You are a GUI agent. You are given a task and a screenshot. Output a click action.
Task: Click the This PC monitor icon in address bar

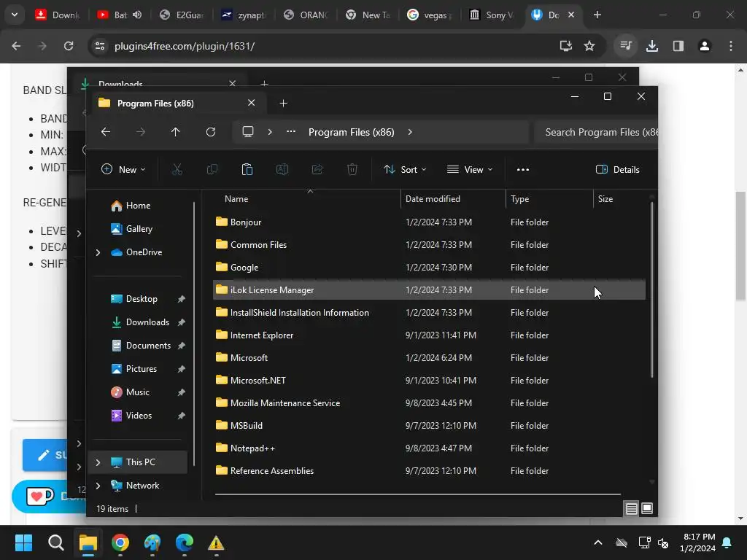click(248, 132)
